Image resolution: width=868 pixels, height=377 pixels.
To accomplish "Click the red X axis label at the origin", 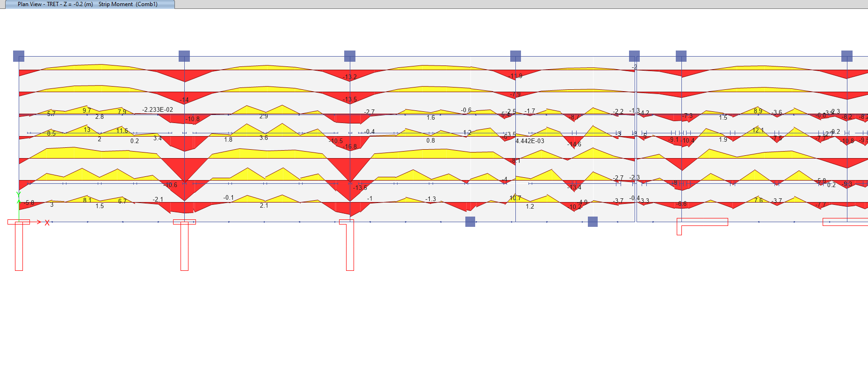I will tap(47, 223).
